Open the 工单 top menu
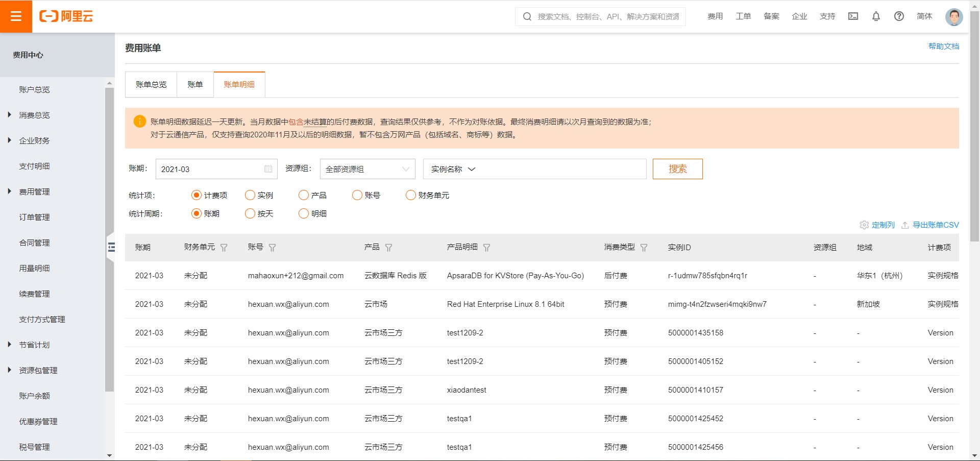This screenshot has width=980, height=461. pyautogui.click(x=743, y=16)
